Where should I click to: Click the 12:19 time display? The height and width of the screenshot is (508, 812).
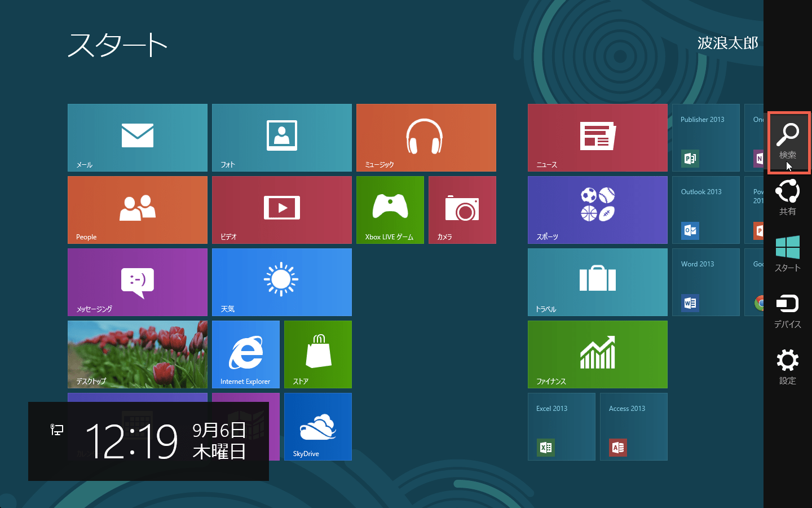tap(131, 441)
